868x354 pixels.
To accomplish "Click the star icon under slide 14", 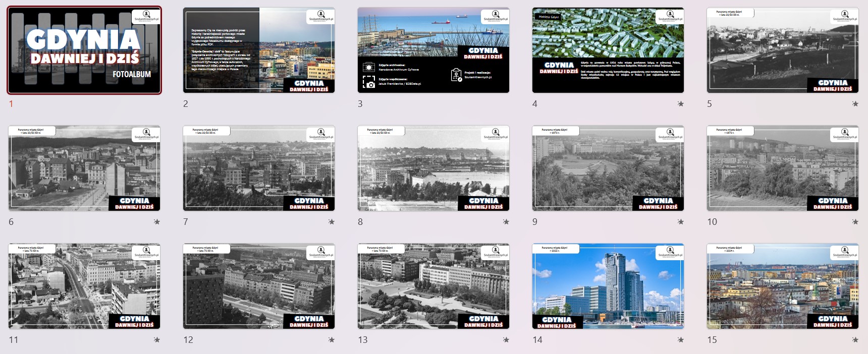I will pyautogui.click(x=680, y=340).
